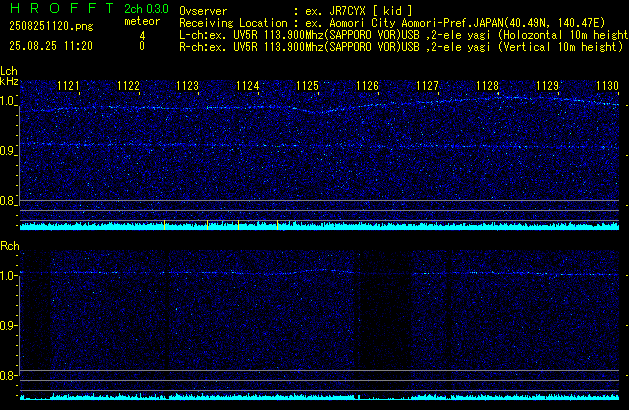Click the meteor count label
The width and height of the screenshot is (629, 410).
(x=142, y=21)
